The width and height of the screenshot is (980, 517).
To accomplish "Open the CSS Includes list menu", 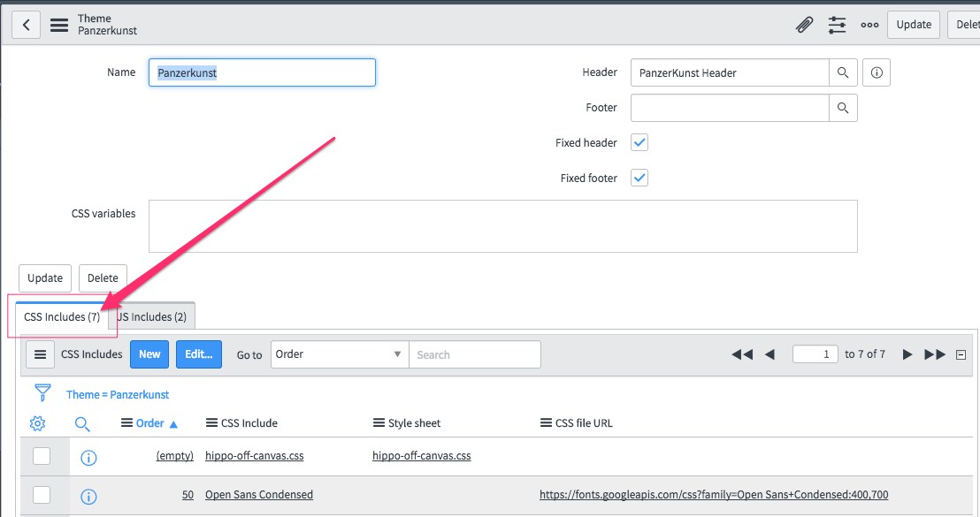I will point(40,354).
